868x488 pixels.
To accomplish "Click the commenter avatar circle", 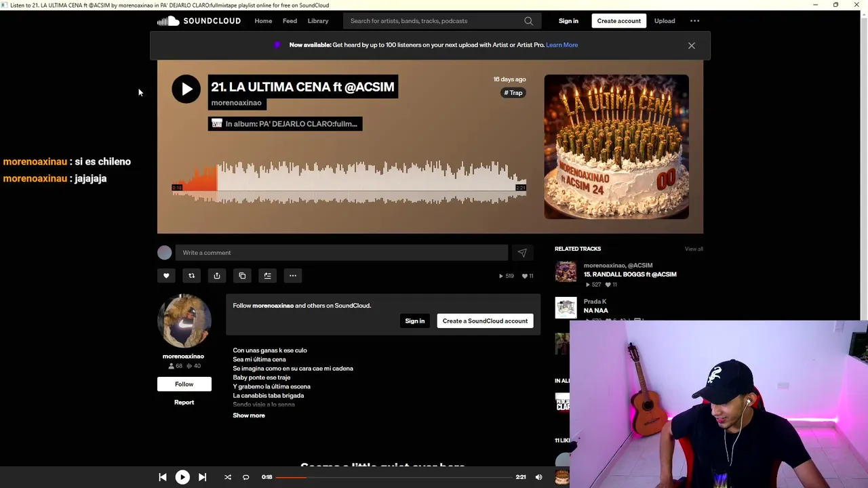I will tap(165, 253).
